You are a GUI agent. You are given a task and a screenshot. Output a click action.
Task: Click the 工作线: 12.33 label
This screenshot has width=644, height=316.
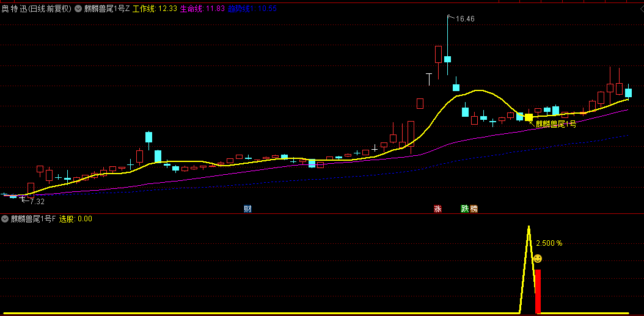155,9
